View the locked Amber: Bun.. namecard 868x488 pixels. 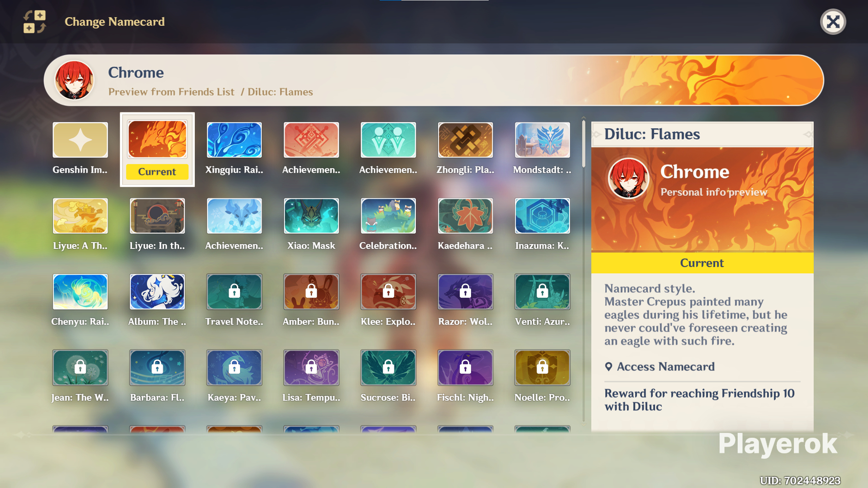pos(311,292)
